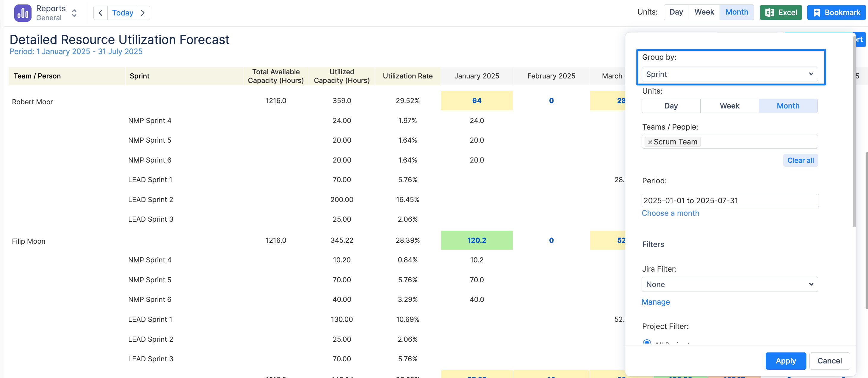The height and width of the screenshot is (378, 868).
Task: Go to previous period with left arrow
Action: (101, 13)
